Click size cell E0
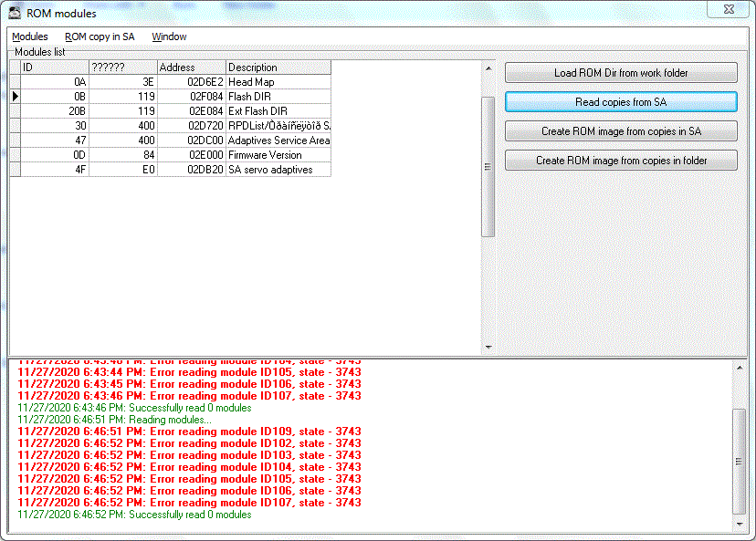The image size is (756, 541). [123, 170]
